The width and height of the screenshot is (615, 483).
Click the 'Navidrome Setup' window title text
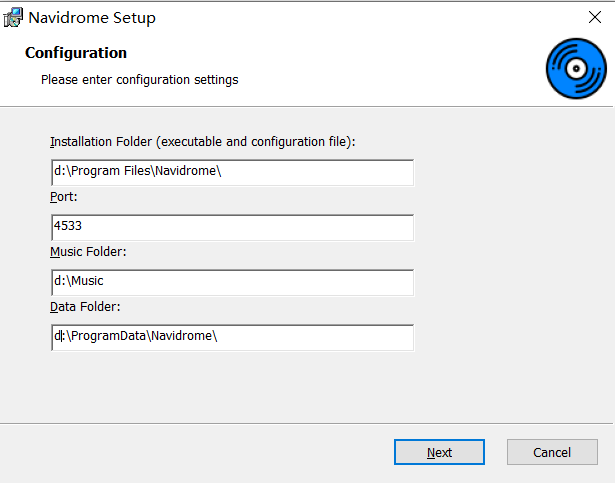[92, 18]
